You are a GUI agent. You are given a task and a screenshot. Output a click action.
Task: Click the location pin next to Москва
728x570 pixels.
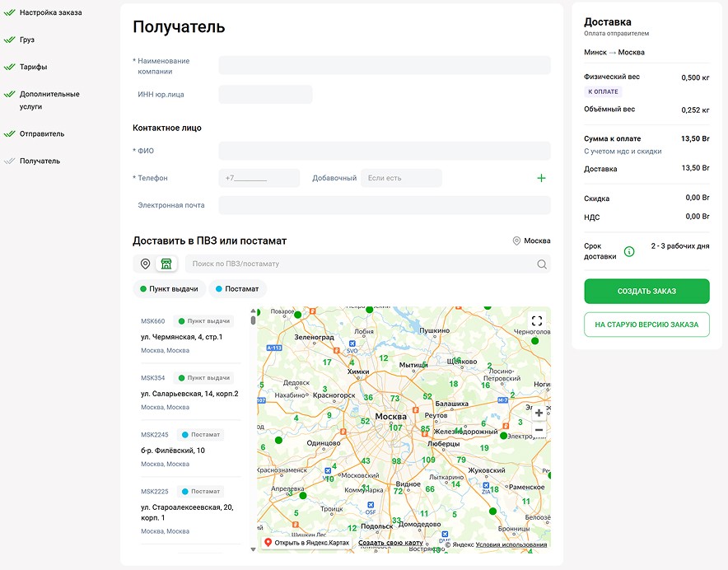click(516, 241)
